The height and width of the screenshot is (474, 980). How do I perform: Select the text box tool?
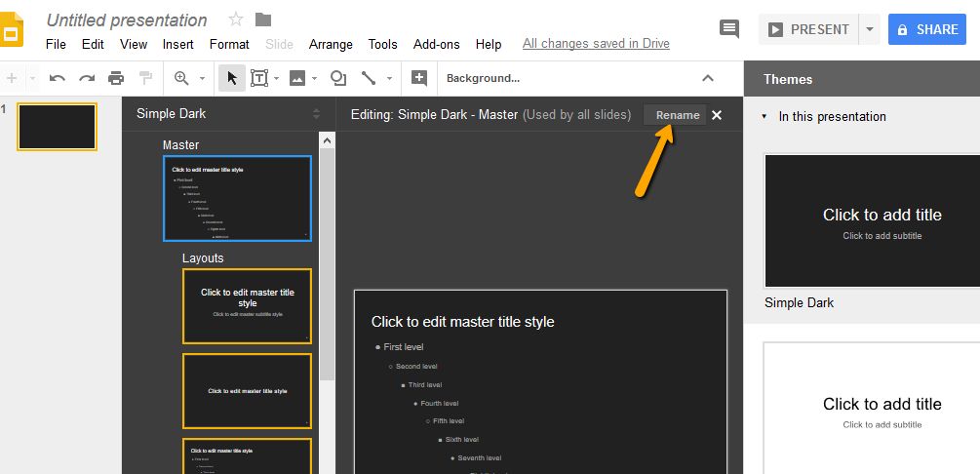tap(260, 78)
